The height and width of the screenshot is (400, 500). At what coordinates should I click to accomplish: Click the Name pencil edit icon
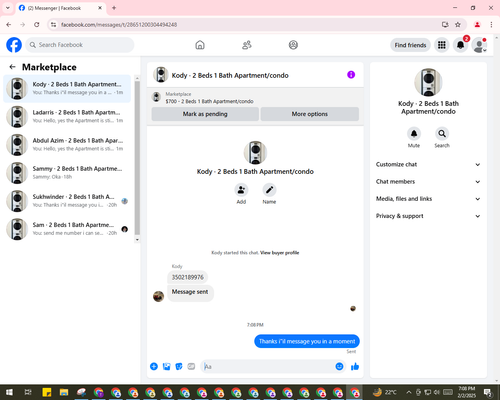click(x=269, y=190)
